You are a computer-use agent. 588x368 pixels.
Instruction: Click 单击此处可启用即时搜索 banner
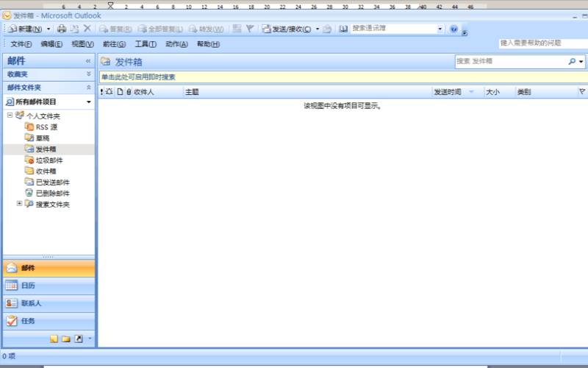(343, 77)
